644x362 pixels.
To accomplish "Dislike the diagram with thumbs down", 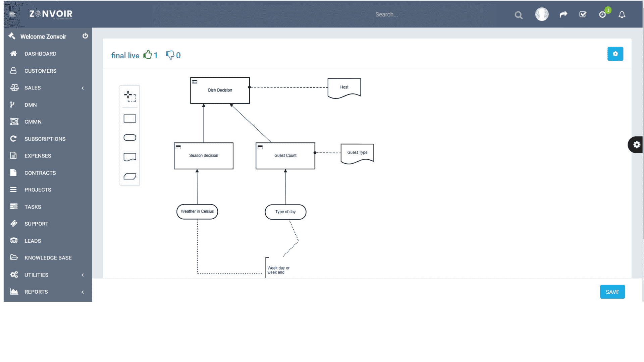I will [x=170, y=55].
